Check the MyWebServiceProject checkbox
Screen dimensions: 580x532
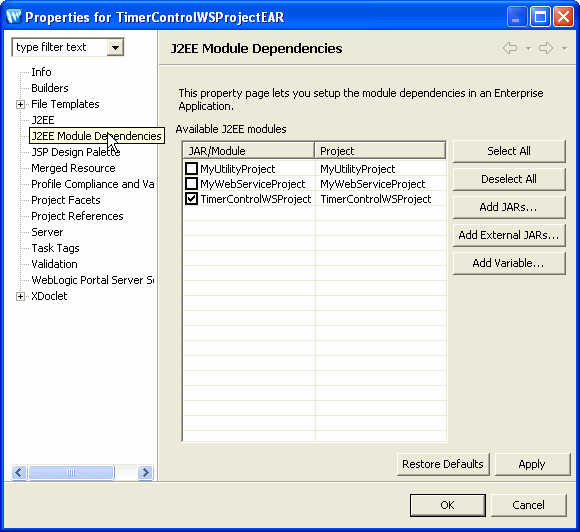(x=191, y=184)
